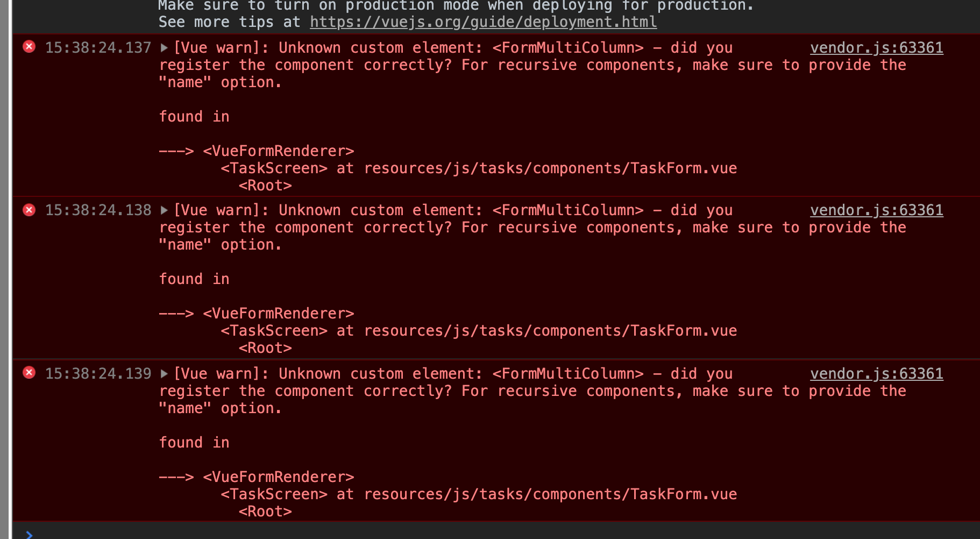This screenshot has height=539, width=980.
Task: Select the Root element in the last stack trace
Action: pos(265,510)
